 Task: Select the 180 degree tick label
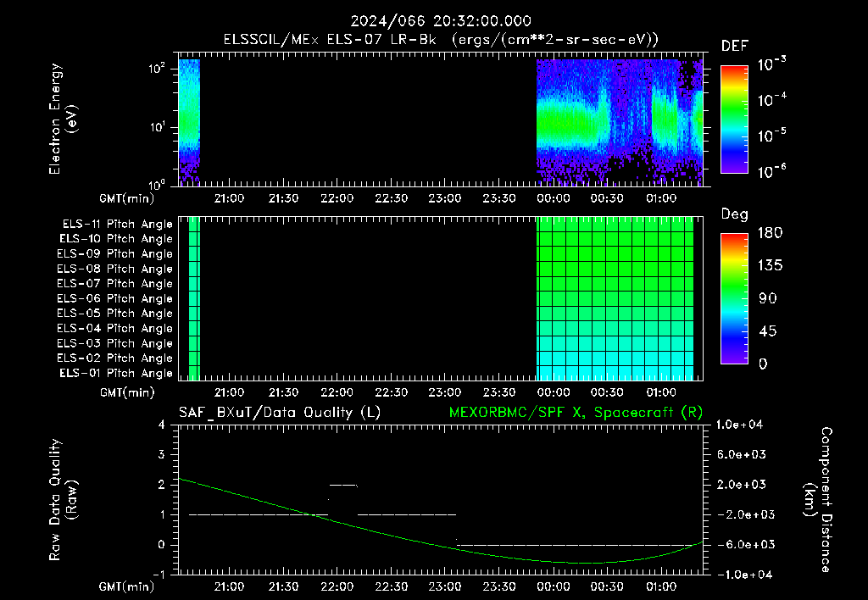(770, 232)
